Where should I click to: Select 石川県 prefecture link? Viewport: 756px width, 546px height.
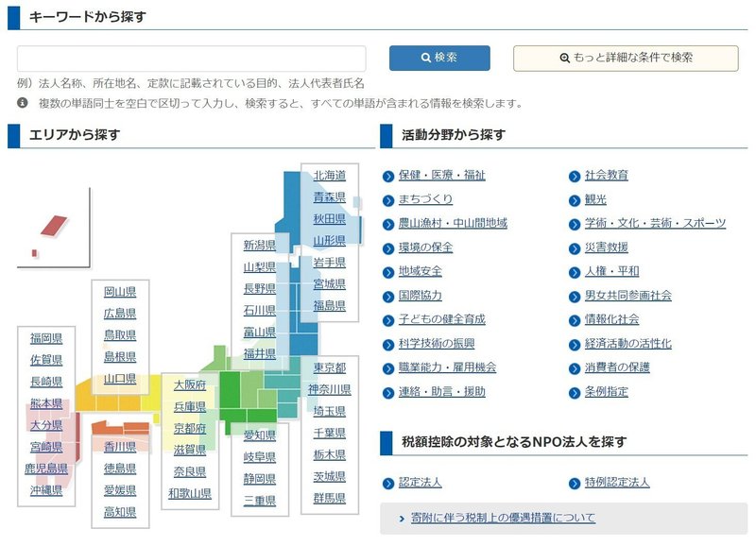tap(260, 311)
